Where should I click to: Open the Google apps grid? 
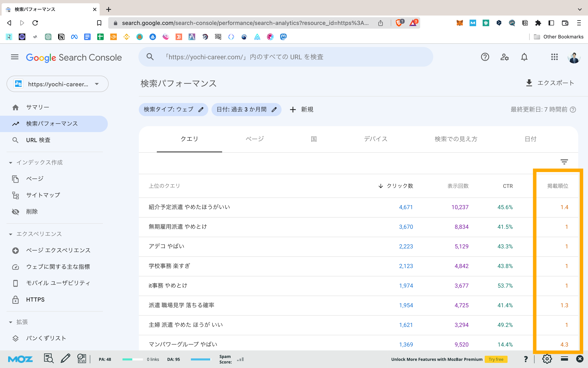tap(554, 57)
